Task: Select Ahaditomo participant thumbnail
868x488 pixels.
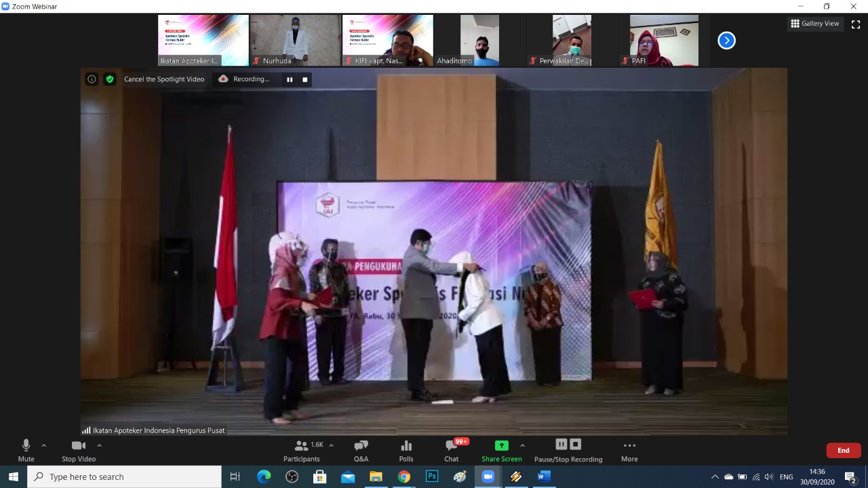Action: (x=480, y=41)
